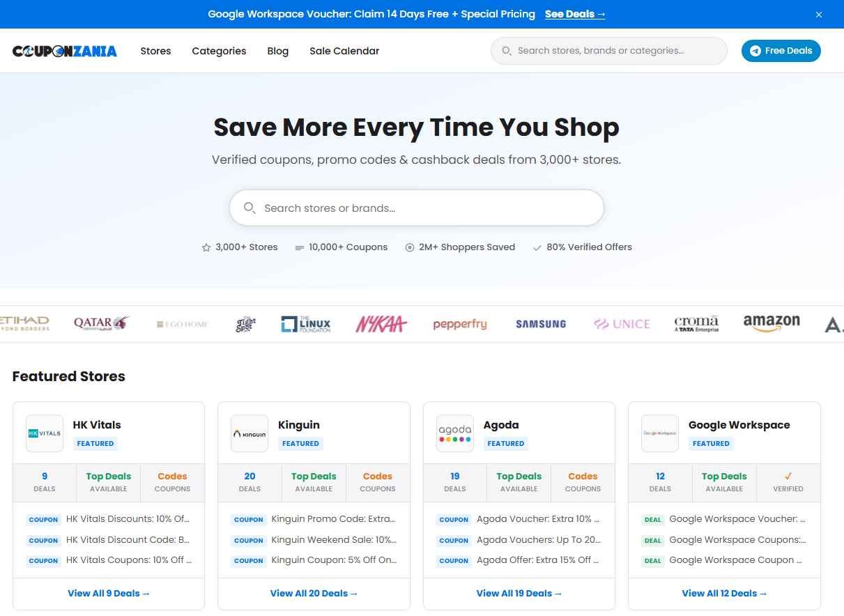The height and width of the screenshot is (616, 844).
Task: Open the Stores menu
Action: [x=155, y=51]
